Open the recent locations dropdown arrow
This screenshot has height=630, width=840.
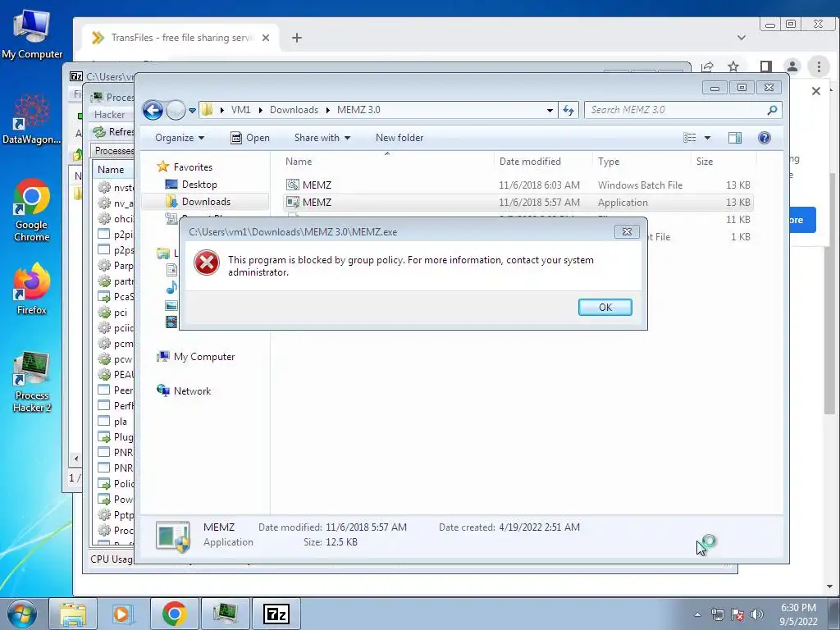click(192, 111)
